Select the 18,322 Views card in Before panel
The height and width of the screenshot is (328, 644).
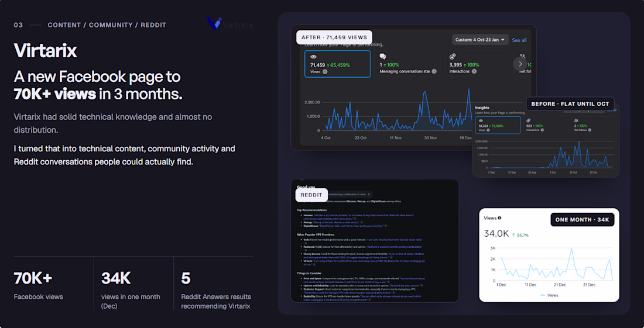tap(498, 125)
